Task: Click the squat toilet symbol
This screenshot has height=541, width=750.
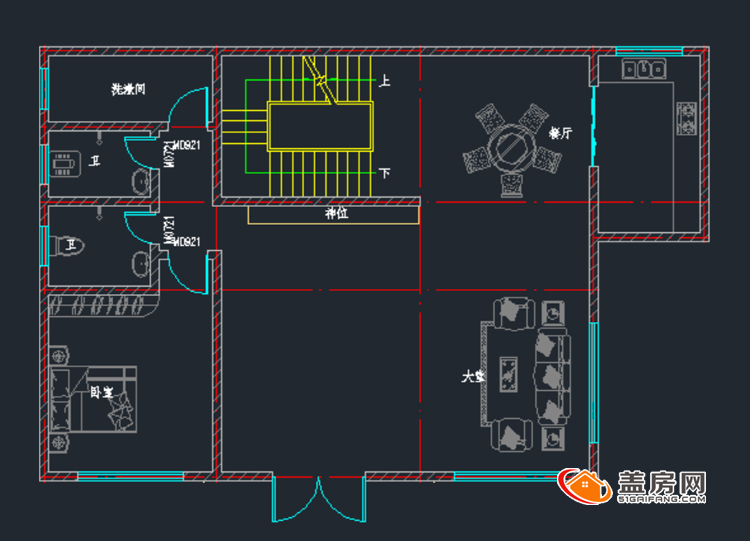Action: click(x=66, y=164)
